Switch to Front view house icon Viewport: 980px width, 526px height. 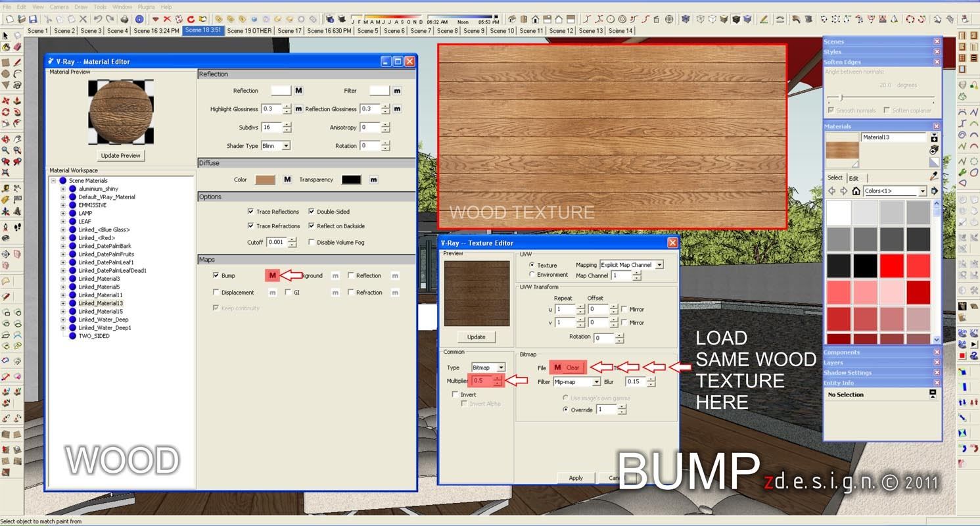coord(535,19)
